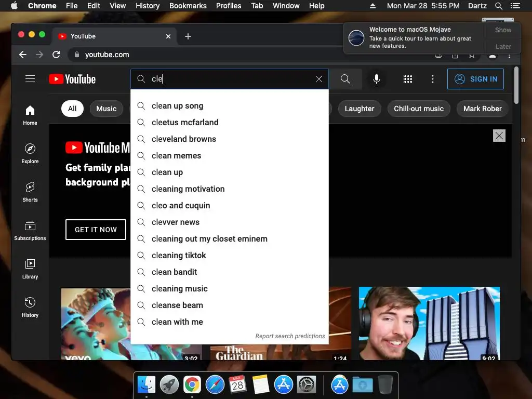Click the YouTube search input field
This screenshot has height=399, width=532.
tap(230, 79)
